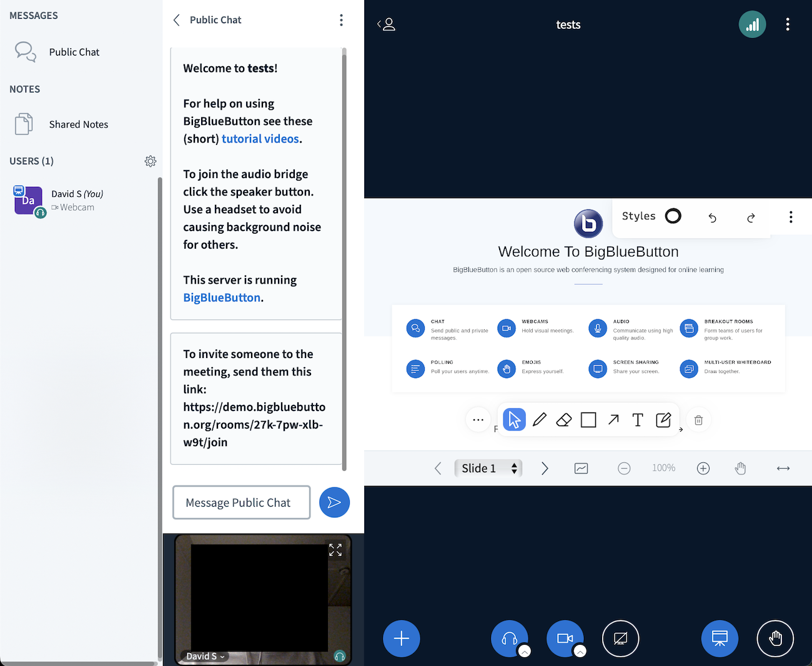
Task: Minimize the presentation
Action: click(x=720, y=638)
